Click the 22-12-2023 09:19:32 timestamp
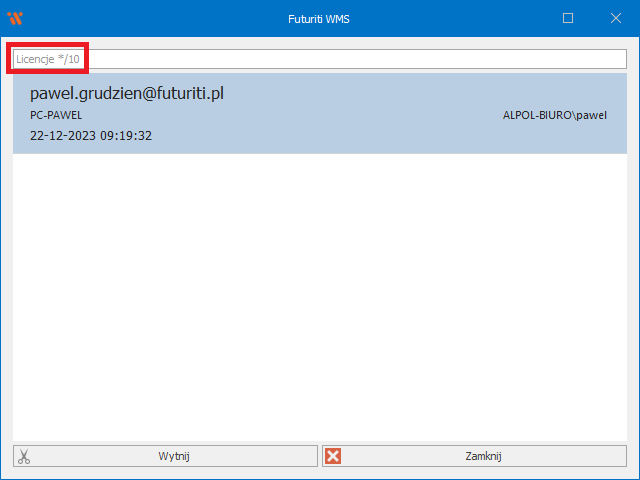The width and height of the screenshot is (640, 480). [x=91, y=135]
